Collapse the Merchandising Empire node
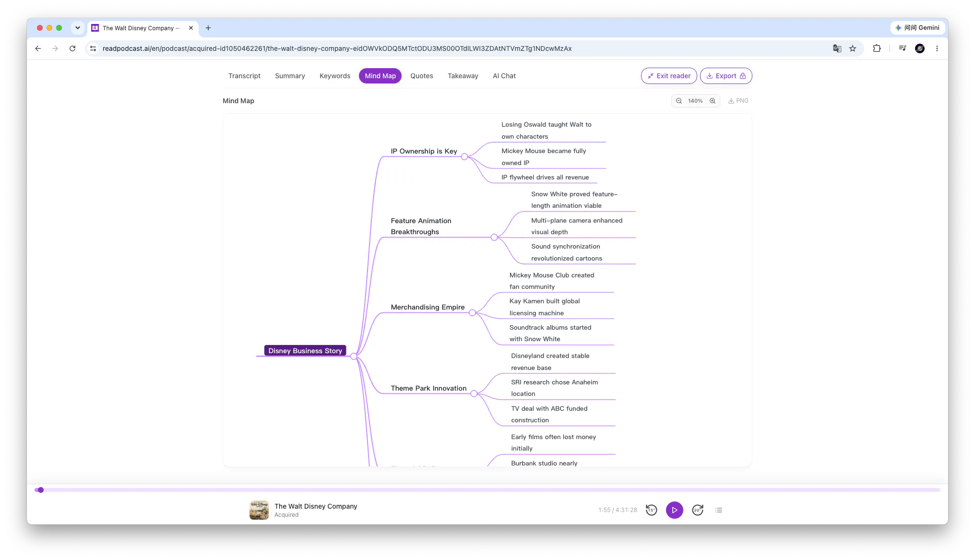 (472, 313)
